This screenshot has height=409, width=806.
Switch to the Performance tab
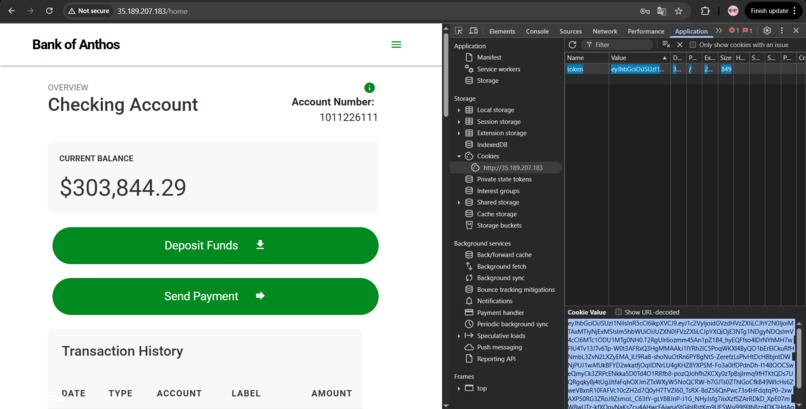click(646, 31)
